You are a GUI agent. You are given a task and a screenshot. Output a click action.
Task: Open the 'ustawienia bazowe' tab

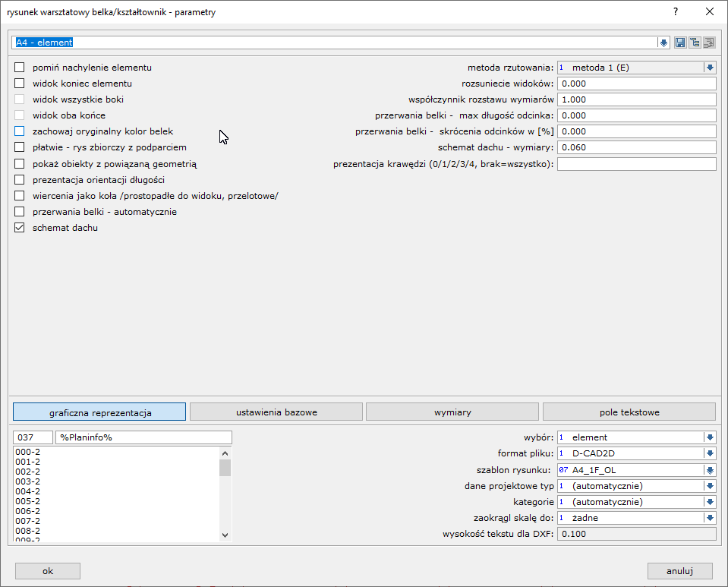(276, 412)
